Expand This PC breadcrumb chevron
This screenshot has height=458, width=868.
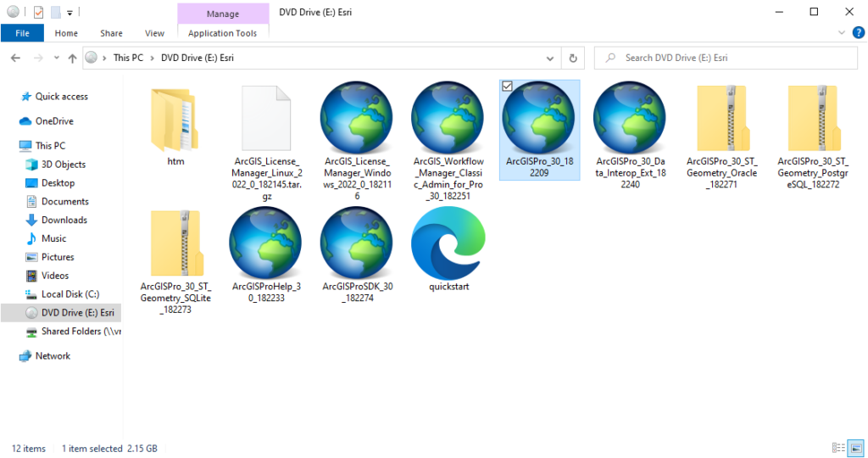tap(152, 58)
